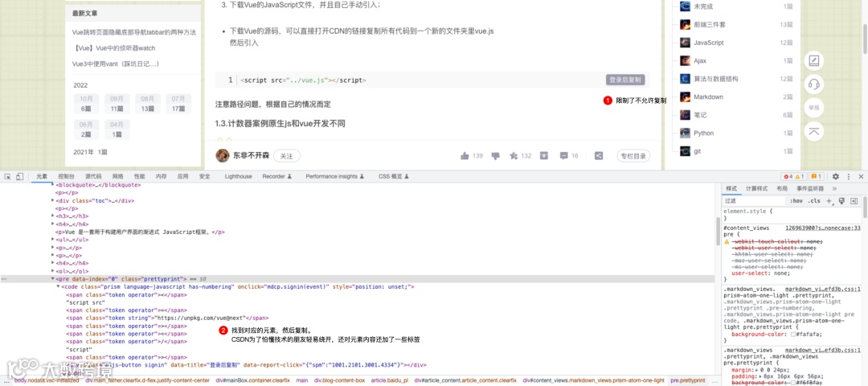
Task: Click the Python category thumbnail icon
Action: point(685,133)
